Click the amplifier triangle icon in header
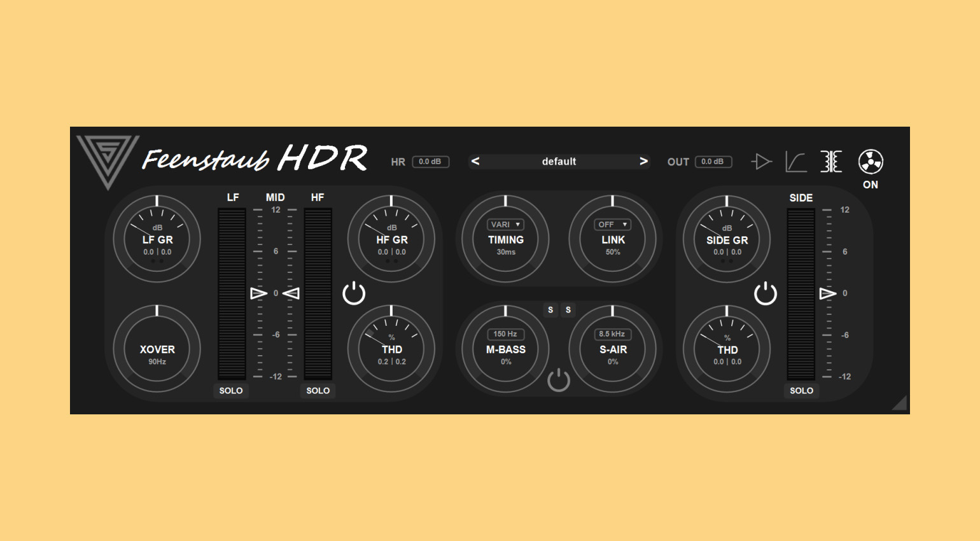The height and width of the screenshot is (541, 980). (761, 162)
